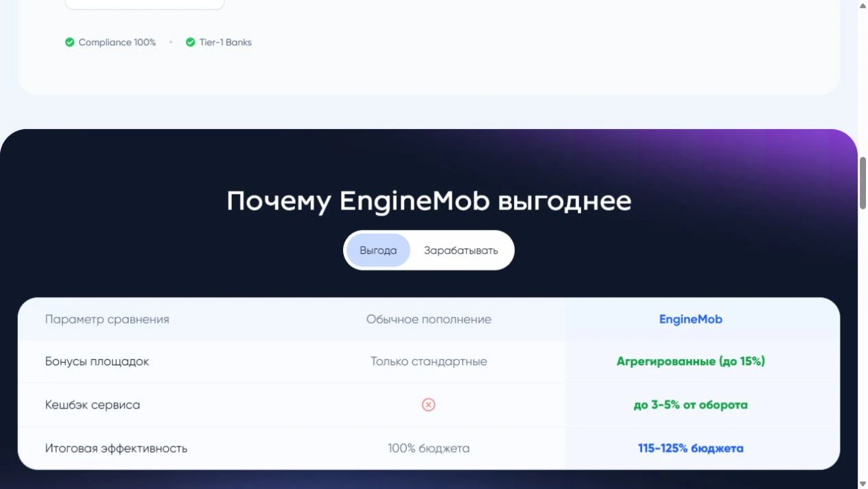Click the Кешбэк сервиса row label
The width and height of the screenshot is (868, 489).
(x=93, y=405)
